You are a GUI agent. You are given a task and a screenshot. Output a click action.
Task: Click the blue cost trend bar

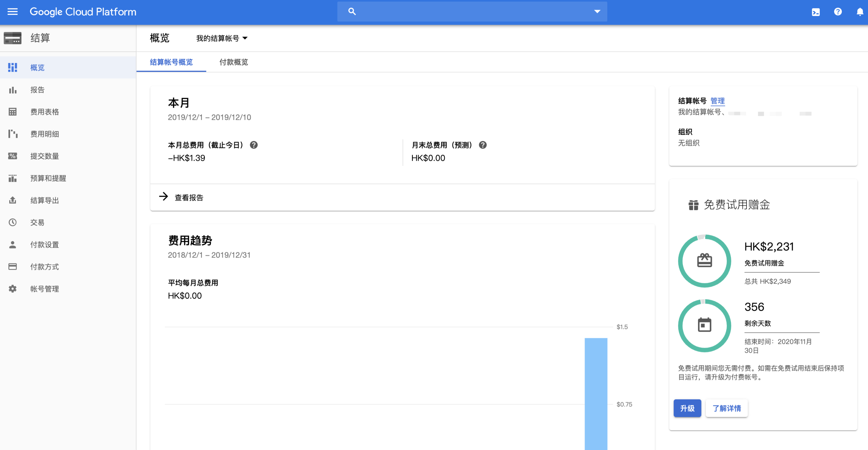point(596,394)
